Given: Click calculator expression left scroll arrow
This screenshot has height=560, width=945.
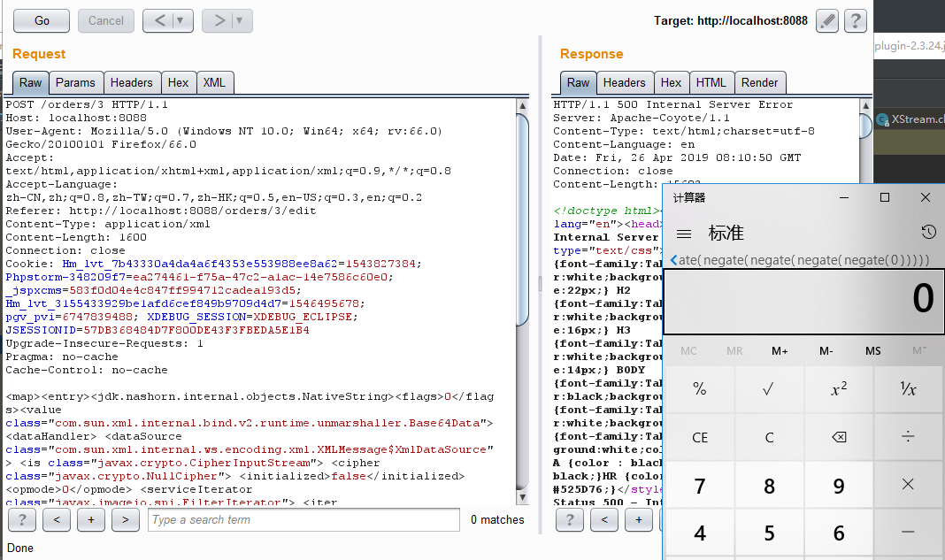Looking at the screenshot, I should pyautogui.click(x=673, y=260).
